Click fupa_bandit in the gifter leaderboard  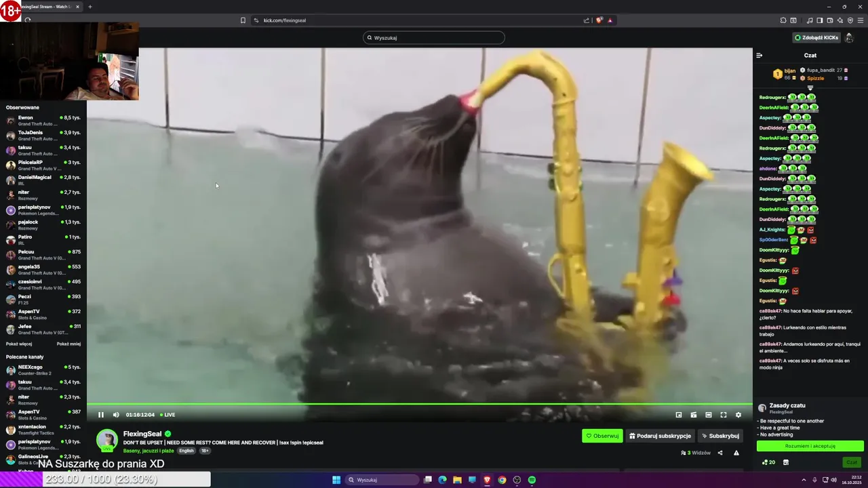(824, 70)
